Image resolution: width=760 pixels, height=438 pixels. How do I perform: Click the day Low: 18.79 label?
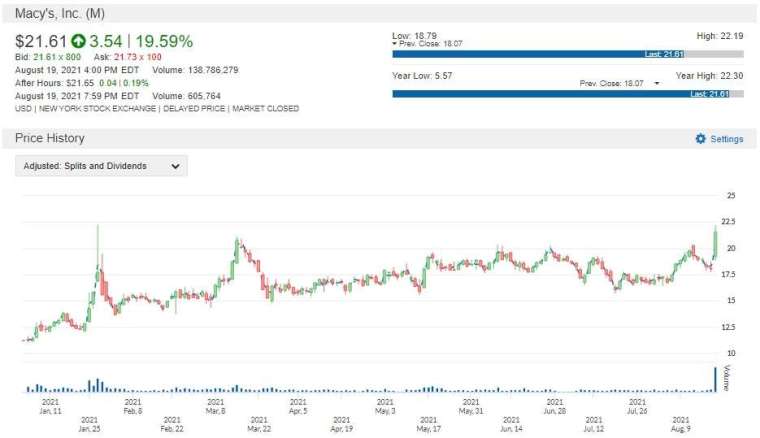coord(414,36)
